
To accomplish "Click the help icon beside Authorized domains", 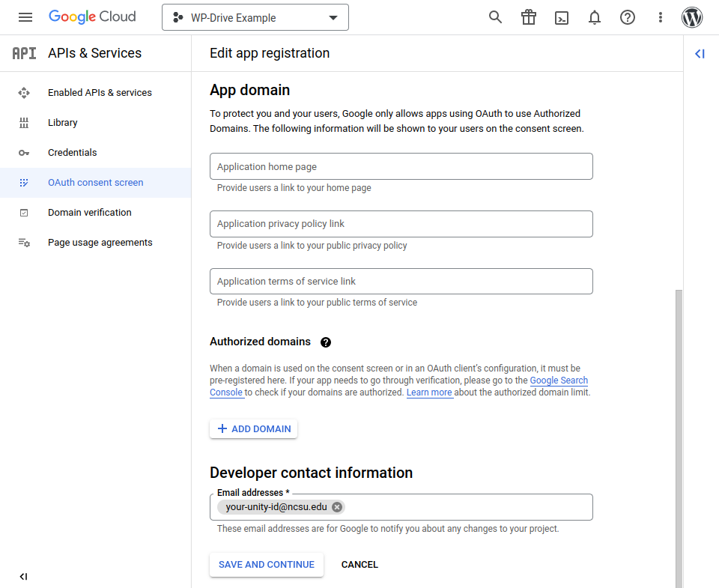I will tap(326, 342).
